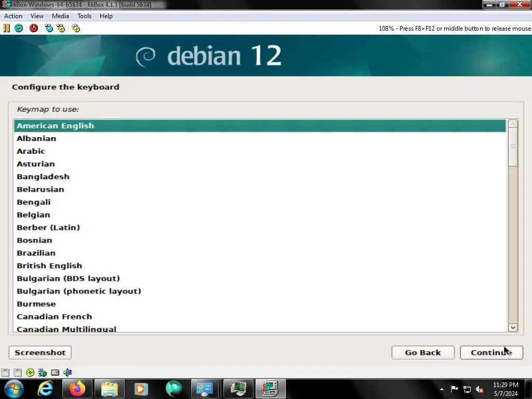Select Brazilian keymap

tap(260, 253)
